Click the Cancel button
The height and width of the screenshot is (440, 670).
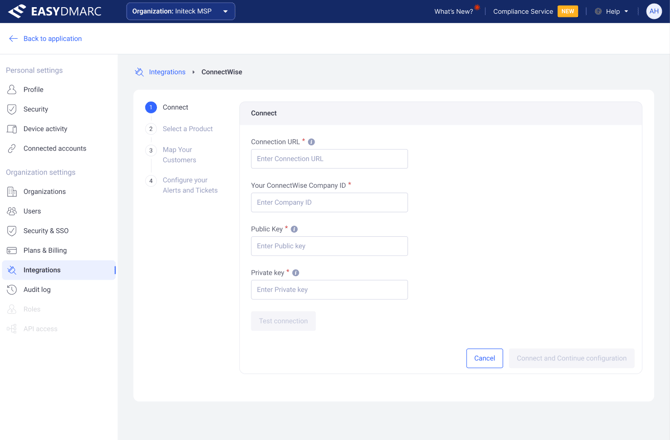click(x=485, y=358)
